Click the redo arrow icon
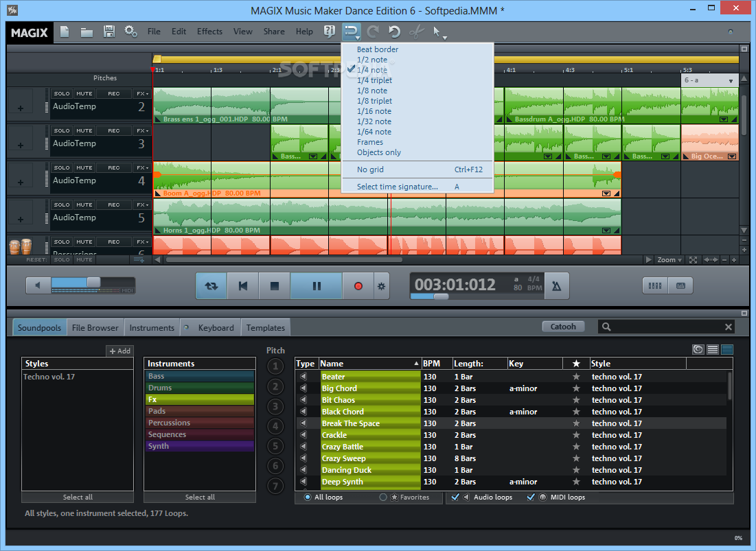 (x=373, y=32)
